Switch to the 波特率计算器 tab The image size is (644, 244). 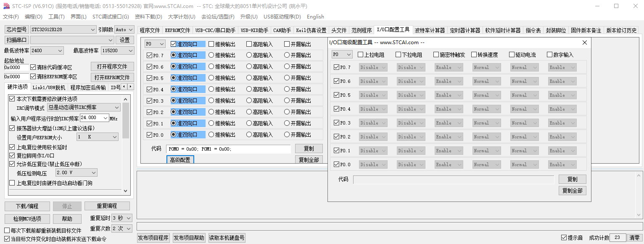(430, 30)
